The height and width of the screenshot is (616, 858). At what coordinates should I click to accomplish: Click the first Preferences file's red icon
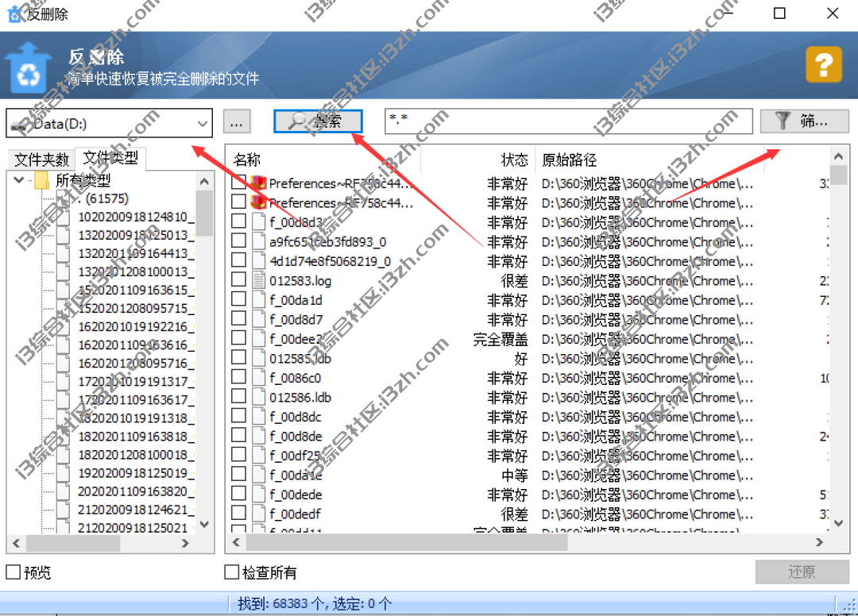pyautogui.click(x=258, y=183)
